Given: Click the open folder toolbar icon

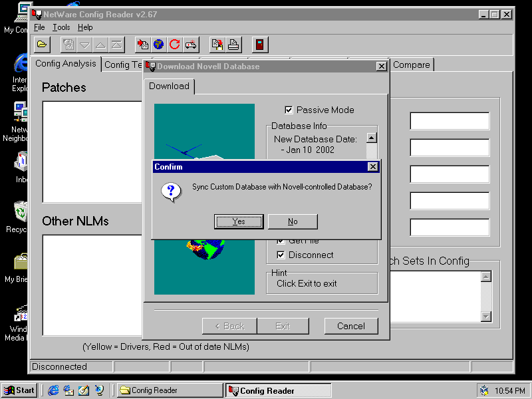Looking at the screenshot, I should (x=42, y=45).
